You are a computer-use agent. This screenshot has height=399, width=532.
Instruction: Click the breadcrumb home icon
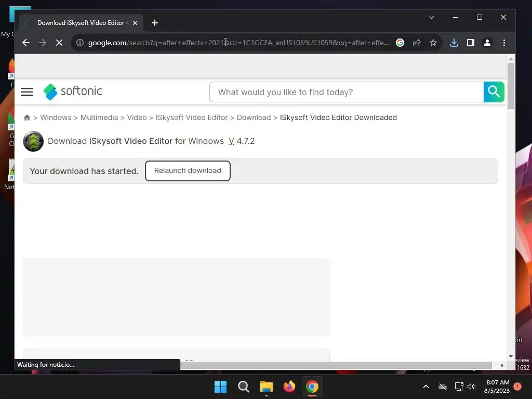pyautogui.click(x=27, y=117)
